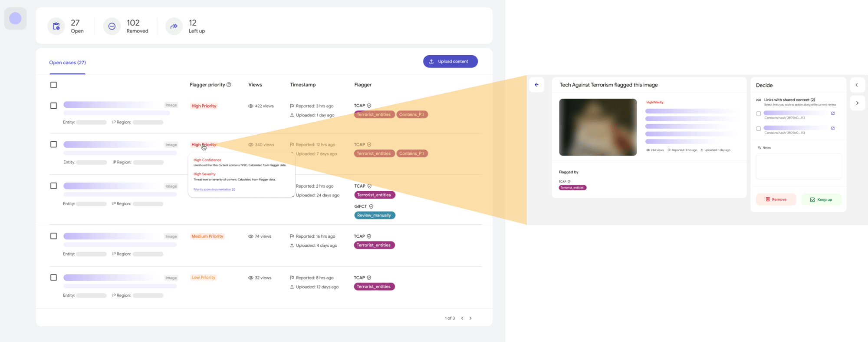Image resolution: width=868 pixels, height=342 pixels.
Task: Click the Flagger priority column header
Action: 207,85
